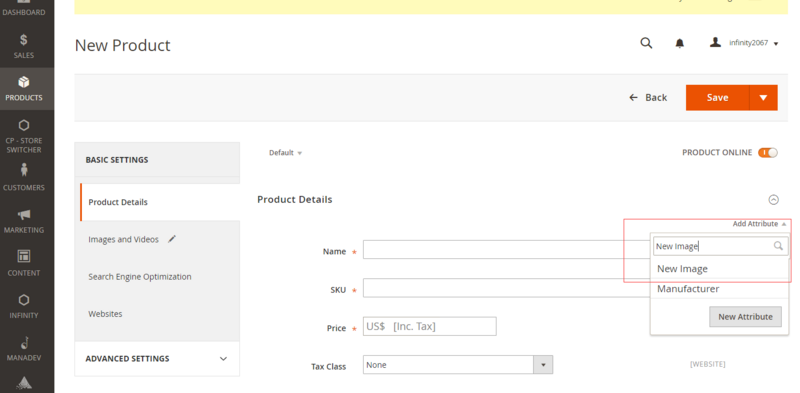Open the Content layout icon
Viewport: 800px width, 393px height.
(23, 256)
